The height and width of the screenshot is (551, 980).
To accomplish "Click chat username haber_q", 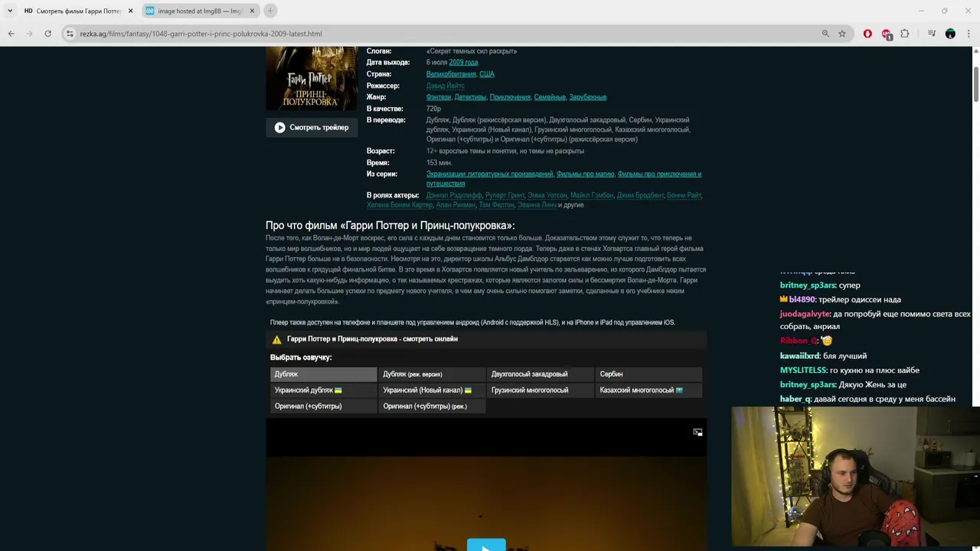I will (795, 399).
